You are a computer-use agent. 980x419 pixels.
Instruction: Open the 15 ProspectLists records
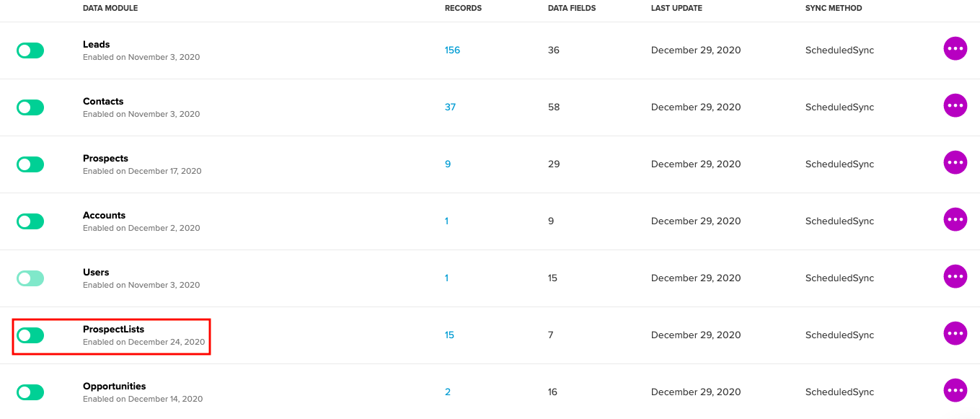[x=449, y=335]
